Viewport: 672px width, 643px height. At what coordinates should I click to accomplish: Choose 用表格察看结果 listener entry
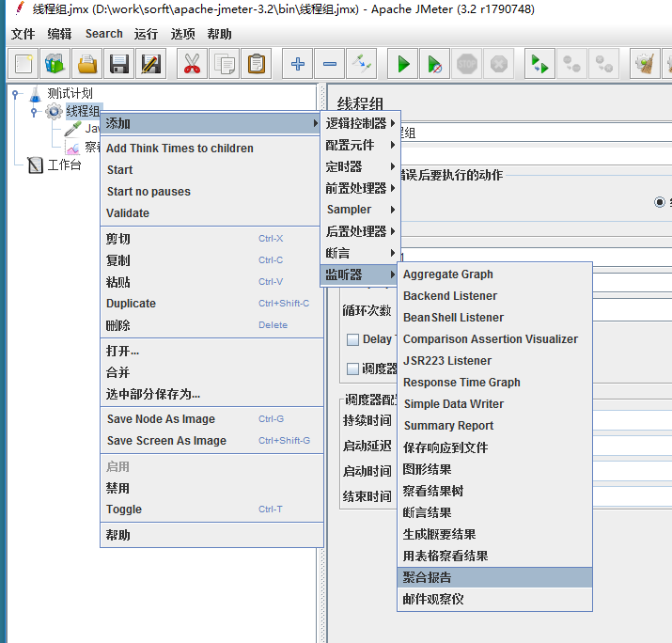click(495, 556)
